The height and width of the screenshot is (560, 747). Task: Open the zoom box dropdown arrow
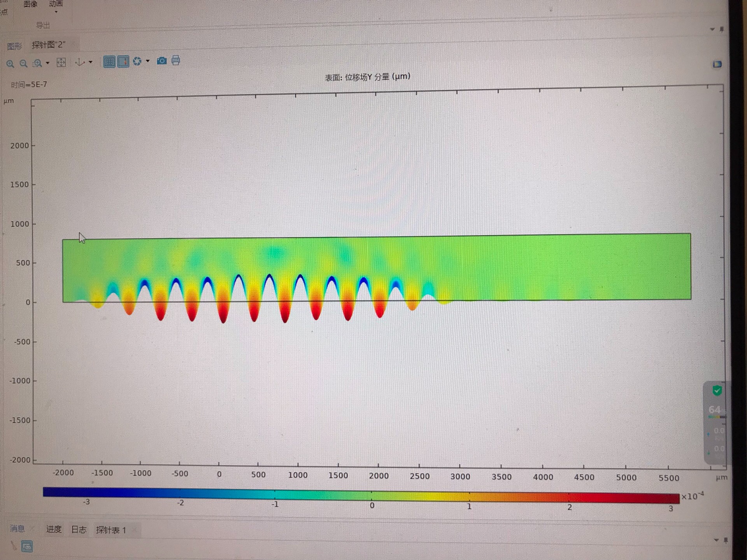[x=47, y=63]
